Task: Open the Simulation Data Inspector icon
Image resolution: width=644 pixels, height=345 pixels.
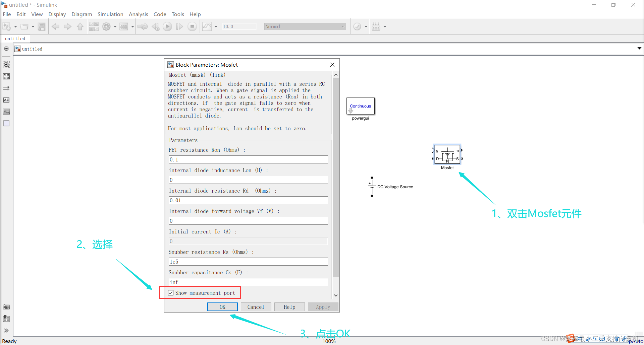Action: tap(207, 26)
